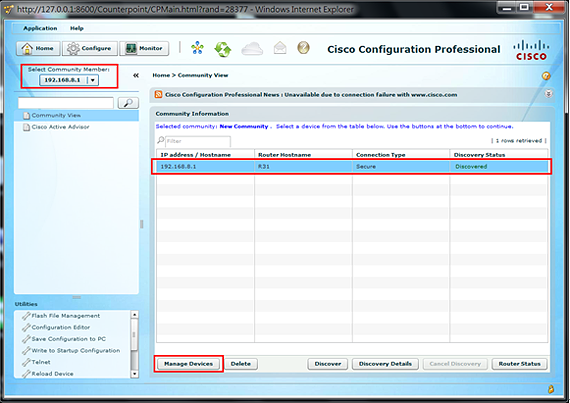Viewport: 570px width, 403px height.
Task: Expand the news bar arrow
Action: pyautogui.click(x=548, y=94)
